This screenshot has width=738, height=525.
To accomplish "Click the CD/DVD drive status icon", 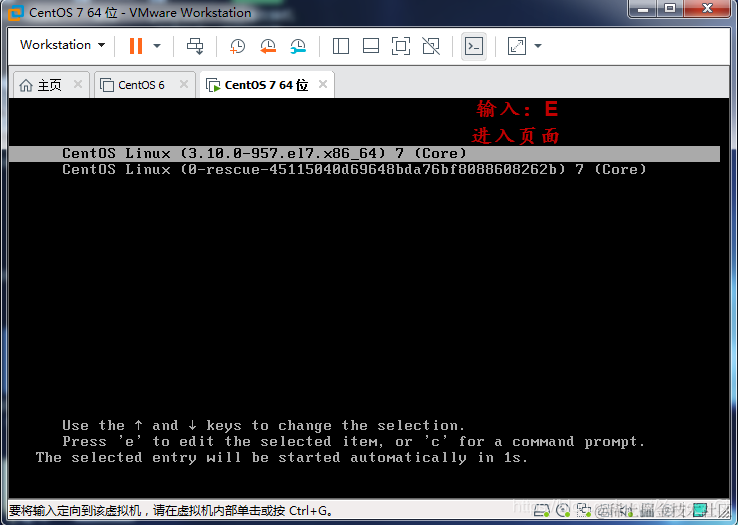I will pos(563,510).
